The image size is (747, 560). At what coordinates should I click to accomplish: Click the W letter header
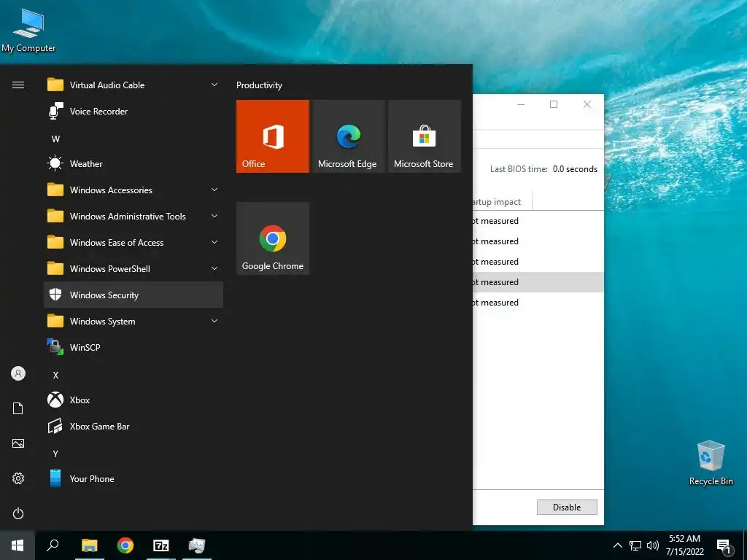pyautogui.click(x=55, y=139)
